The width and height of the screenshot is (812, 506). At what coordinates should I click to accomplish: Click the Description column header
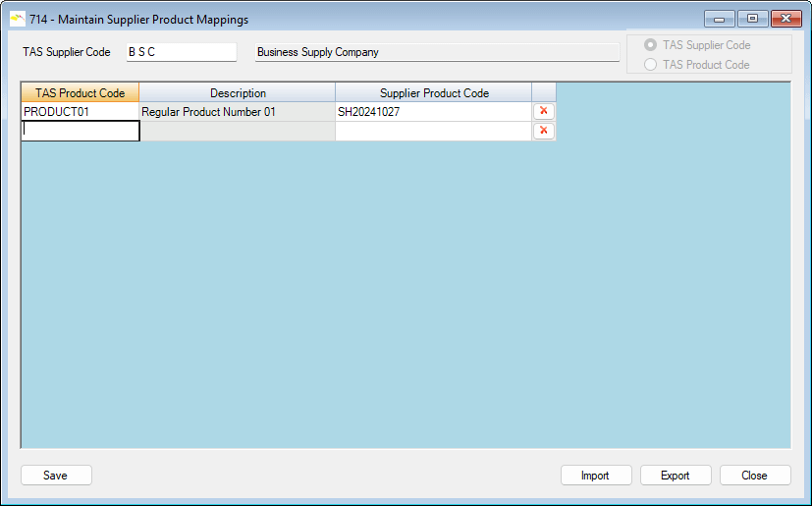(x=237, y=92)
